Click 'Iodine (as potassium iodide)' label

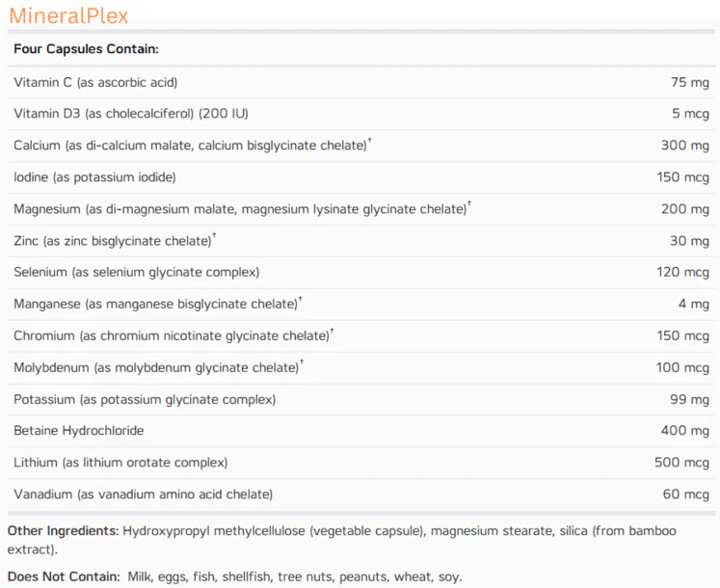94,176
